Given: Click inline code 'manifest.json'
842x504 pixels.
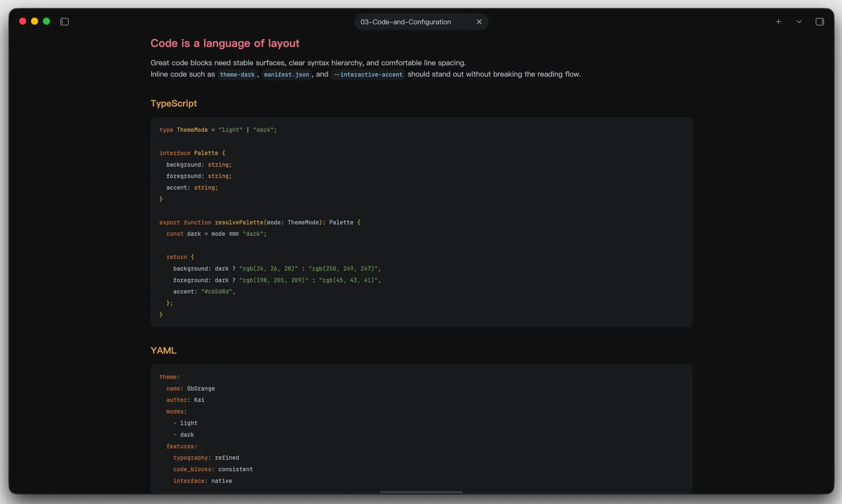Looking at the screenshot, I should (286, 74).
